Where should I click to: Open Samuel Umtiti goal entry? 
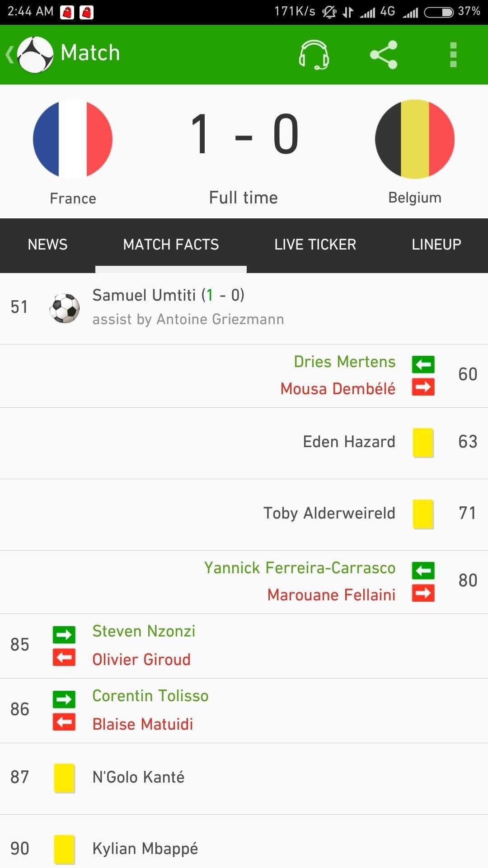click(x=244, y=308)
